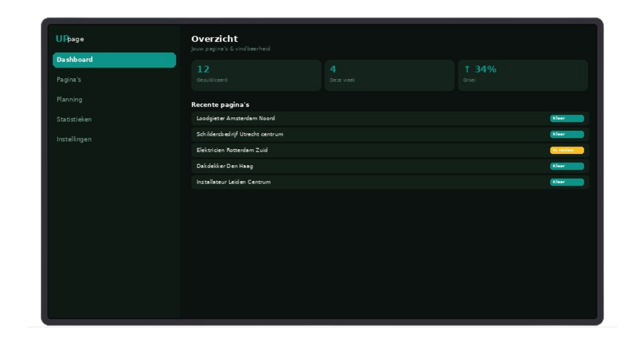Go to Planning in the sidebar
The image size is (644, 338).
pos(70,100)
